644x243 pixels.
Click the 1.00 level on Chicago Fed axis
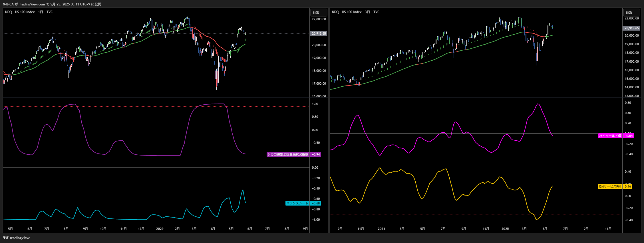click(x=315, y=104)
